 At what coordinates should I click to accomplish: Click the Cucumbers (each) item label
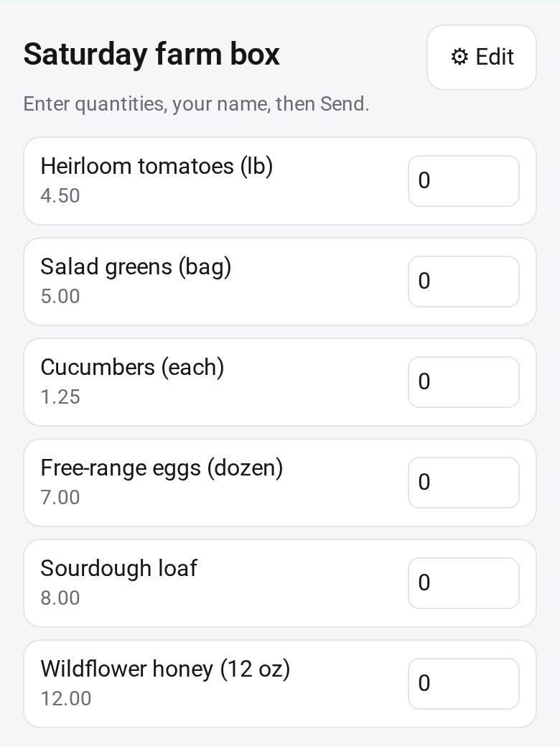click(132, 368)
